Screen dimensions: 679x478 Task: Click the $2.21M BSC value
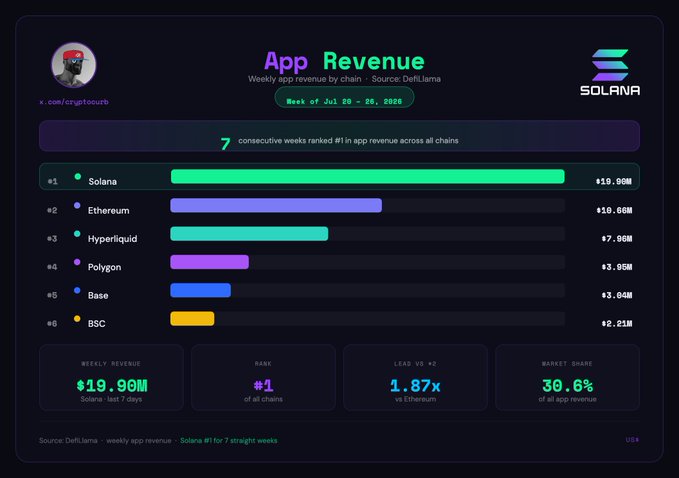[x=617, y=323]
